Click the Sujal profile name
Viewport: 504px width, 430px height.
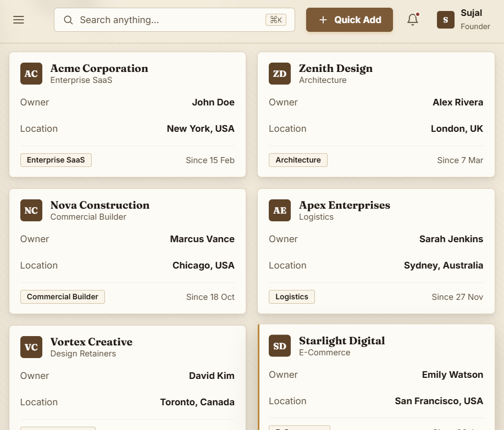471,13
